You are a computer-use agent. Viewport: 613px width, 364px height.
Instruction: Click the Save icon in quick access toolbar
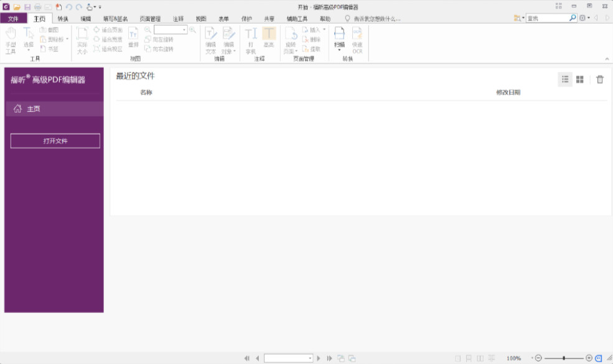(x=27, y=7)
